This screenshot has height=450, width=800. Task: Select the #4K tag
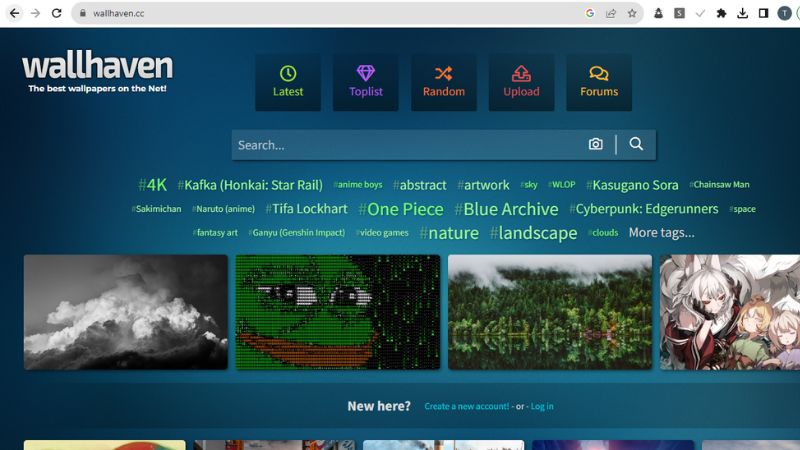pos(152,185)
